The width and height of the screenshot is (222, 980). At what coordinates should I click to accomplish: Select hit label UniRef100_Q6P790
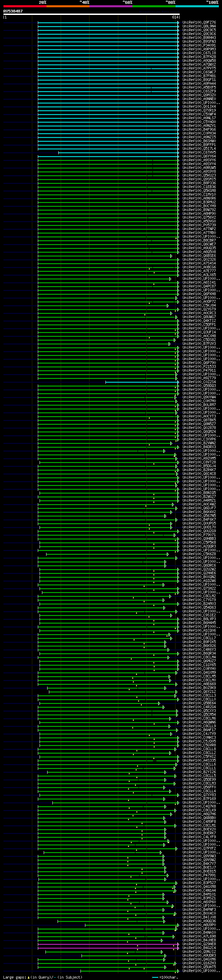click(x=199, y=363)
